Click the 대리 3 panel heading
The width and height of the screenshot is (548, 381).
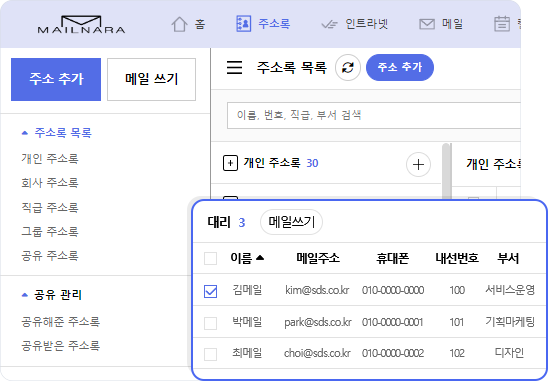coord(226,222)
